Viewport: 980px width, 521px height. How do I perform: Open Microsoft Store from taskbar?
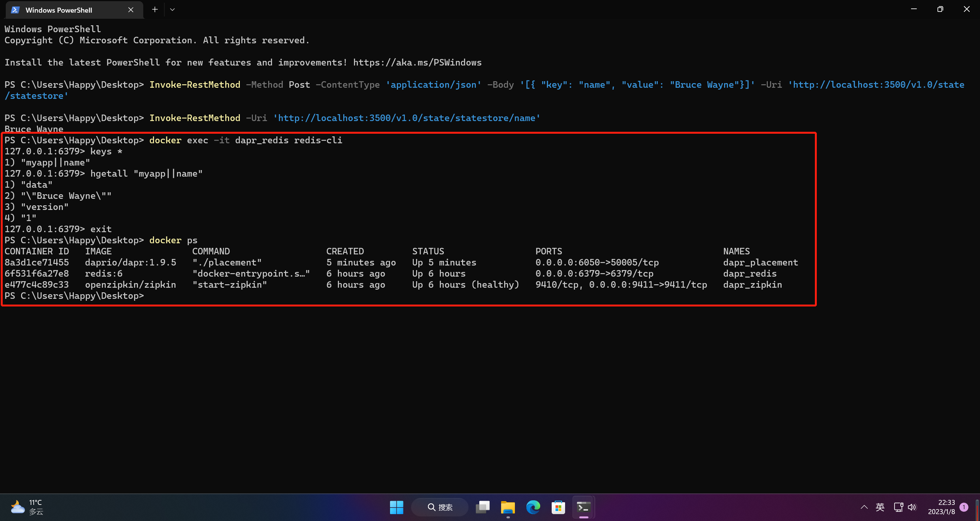click(559, 507)
